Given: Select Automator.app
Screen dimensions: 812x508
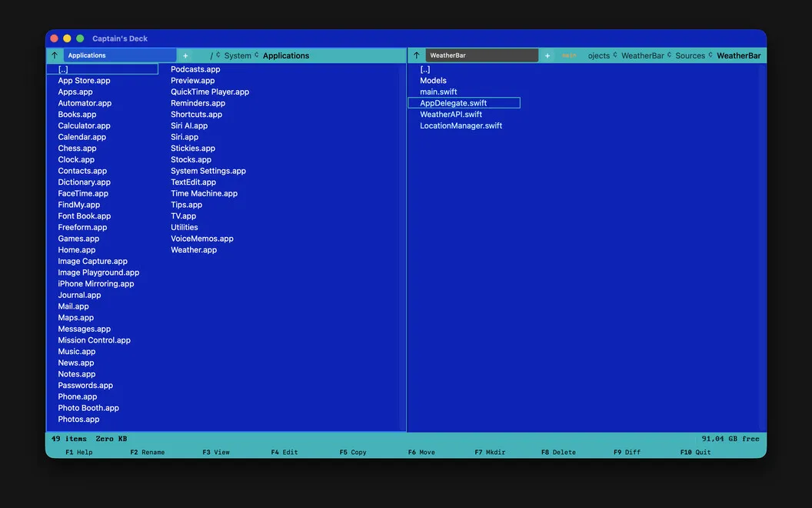Looking at the screenshot, I should pos(85,103).
